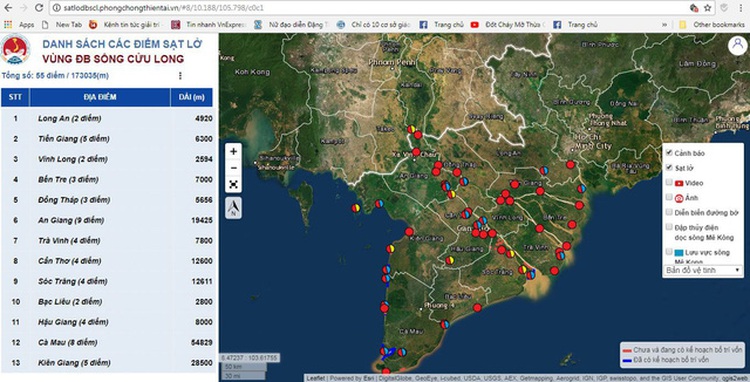Reset map to north orientation
Screen dimensions: 750x382
pos(233,208)
